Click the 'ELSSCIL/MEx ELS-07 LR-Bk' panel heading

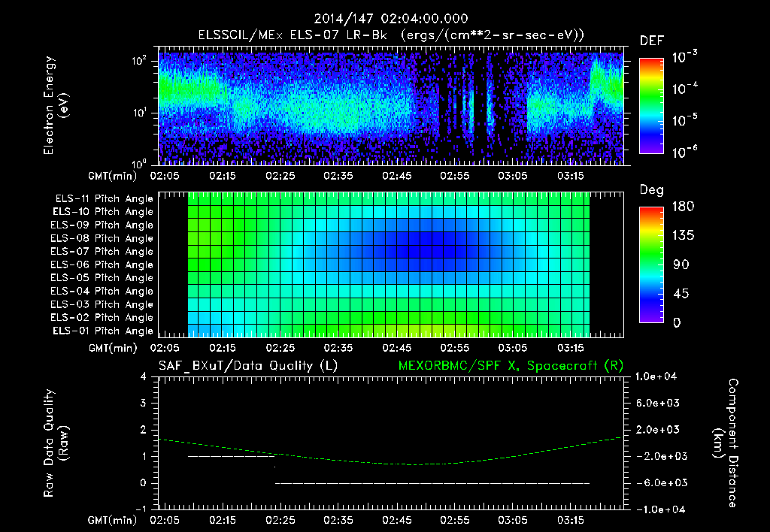[x=293, y=35]
